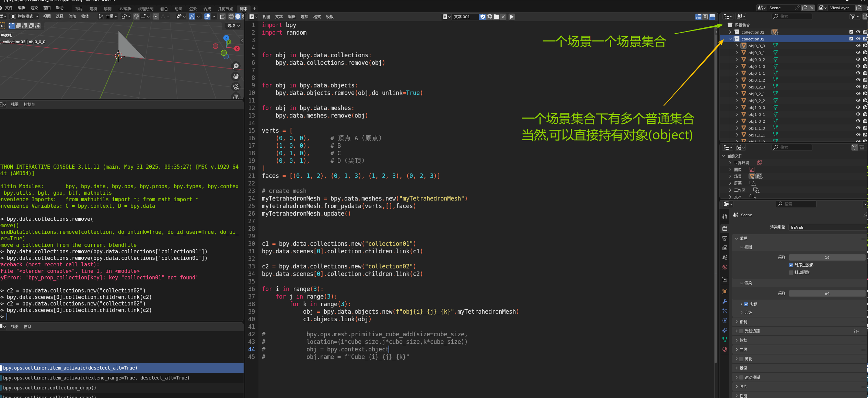This screenshot has width=868, height=398.
Task: Run the script with the play button
Action: pos(511,16)
